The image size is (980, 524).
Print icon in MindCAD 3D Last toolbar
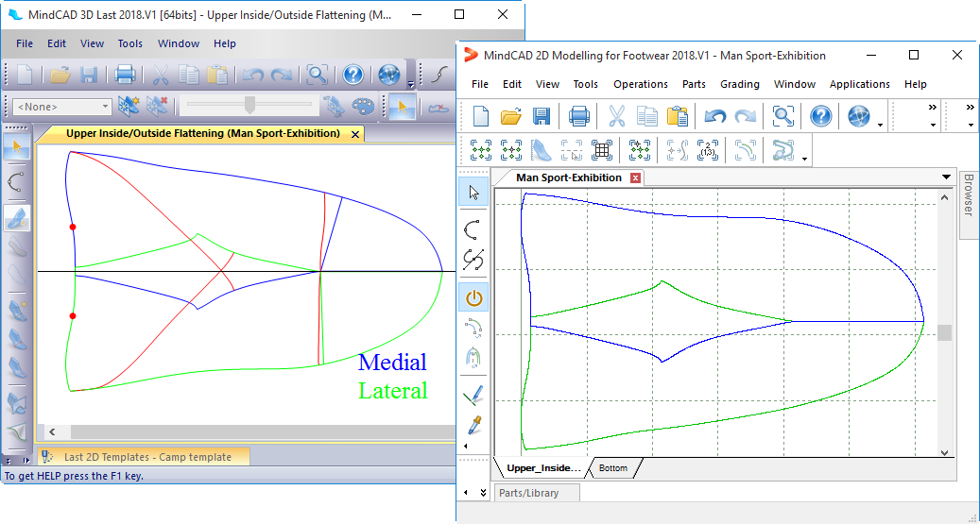tap(125, 76)
